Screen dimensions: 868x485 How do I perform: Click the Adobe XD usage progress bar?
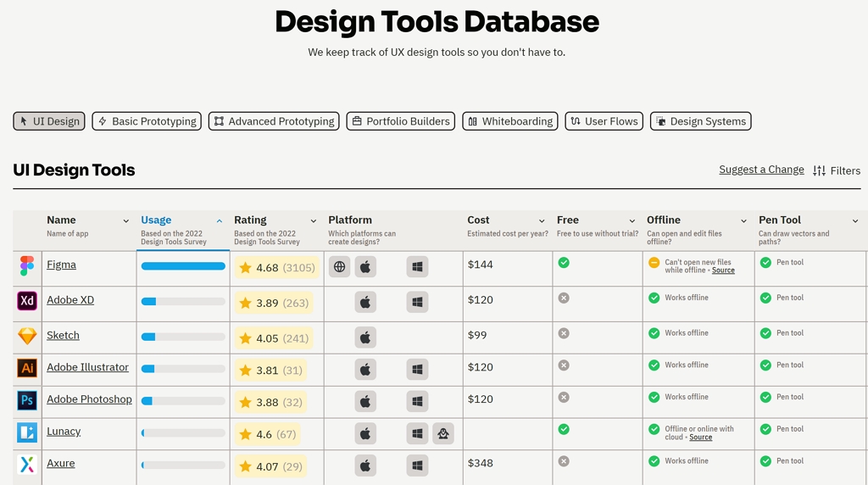(183, 302)
